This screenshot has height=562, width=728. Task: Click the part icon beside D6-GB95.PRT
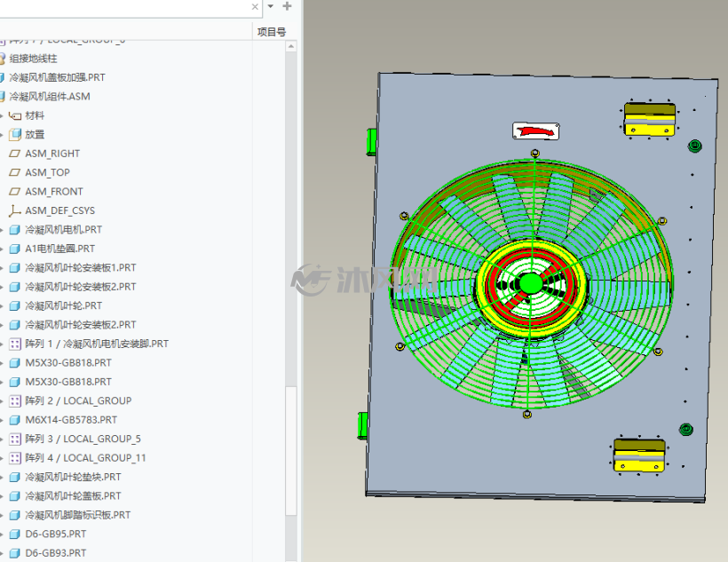(x=15, y=534)
